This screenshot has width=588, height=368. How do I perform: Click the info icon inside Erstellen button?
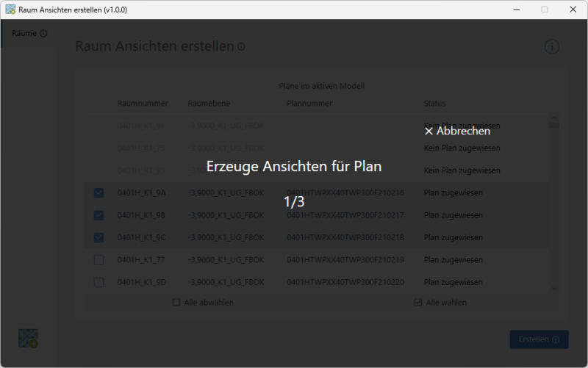[556, 340]
